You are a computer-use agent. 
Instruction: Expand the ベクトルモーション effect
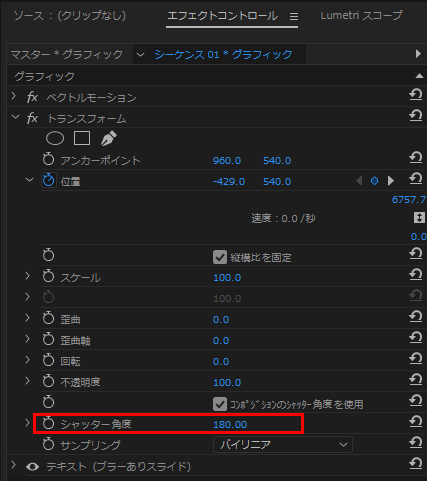(14, 96)
